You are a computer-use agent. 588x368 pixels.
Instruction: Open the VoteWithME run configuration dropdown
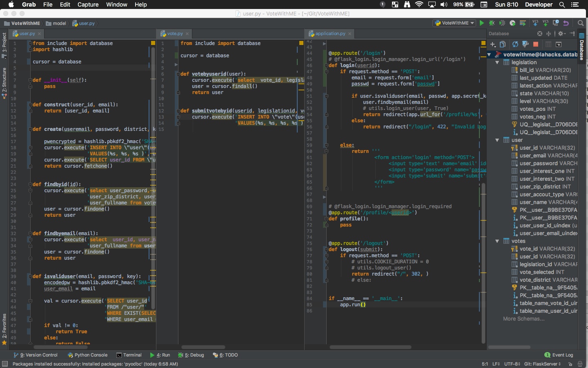click(x=454, y=23)
